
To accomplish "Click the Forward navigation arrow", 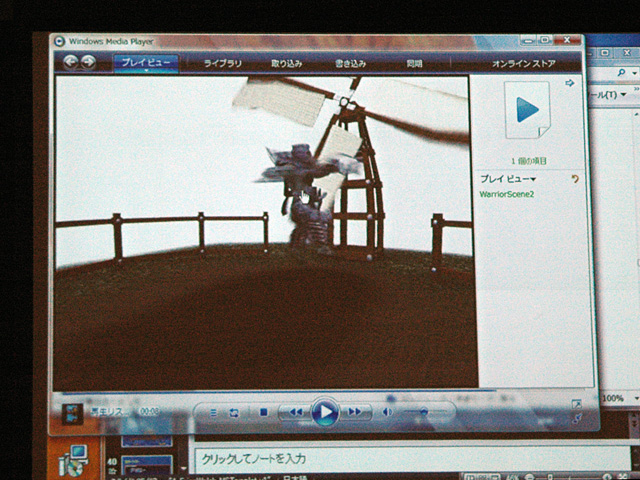I will tap(89, 61).
